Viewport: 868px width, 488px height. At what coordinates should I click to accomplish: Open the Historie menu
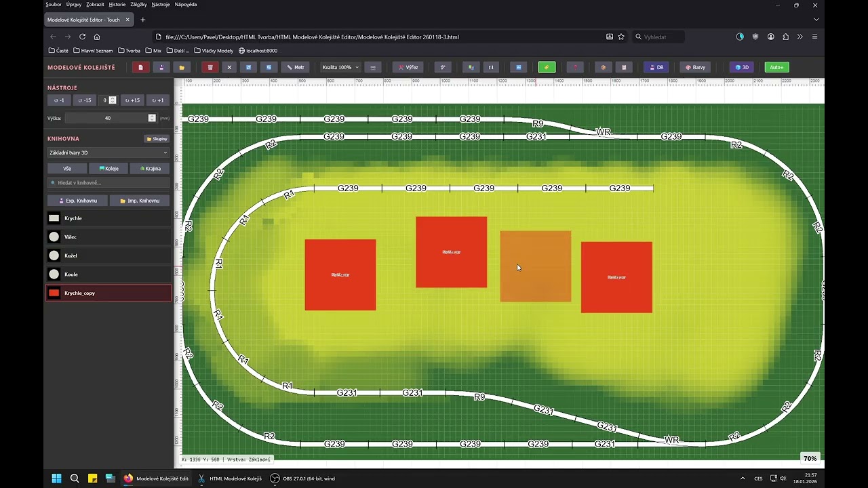click(117, 4)
